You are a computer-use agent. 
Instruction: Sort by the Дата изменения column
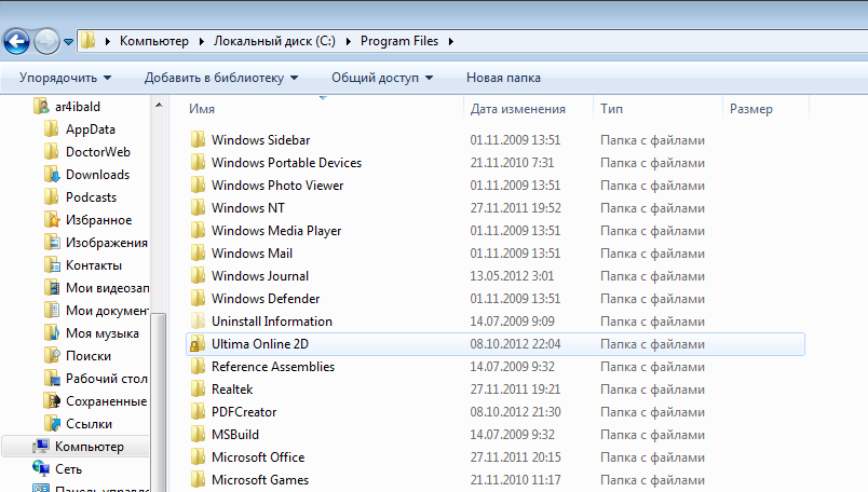pyautogui.click(x=518, y=109)
